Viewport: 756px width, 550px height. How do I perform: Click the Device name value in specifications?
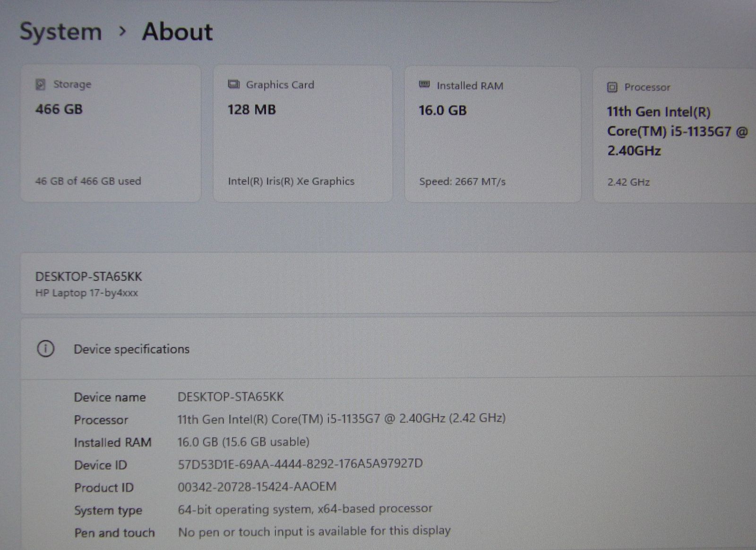click(231, 397)
